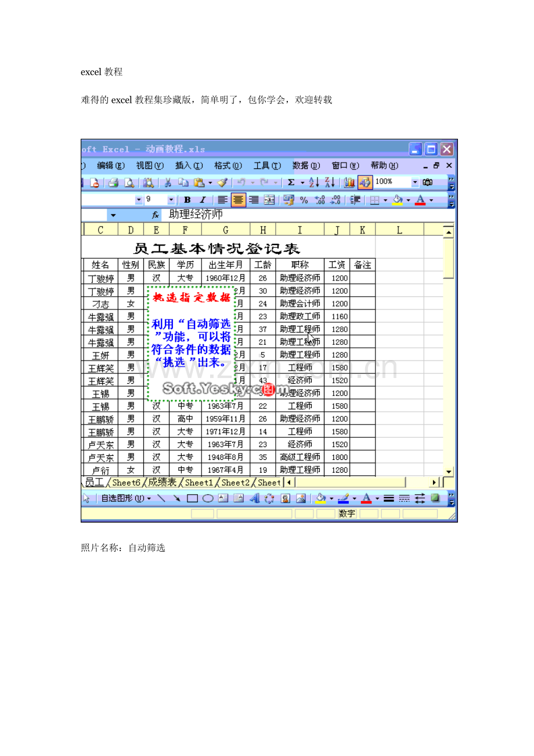Screen dimensions: 534x756
Task: Click the Cut scissors icon
Action: 167,182
